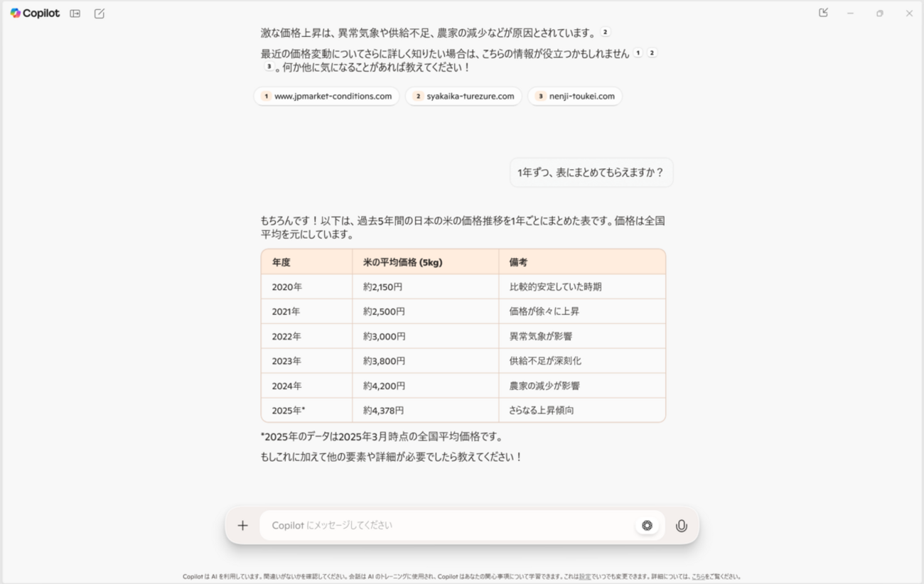Viewport: 924px width, 584px height.
Task: Activate the microphone voice input
Action: point(681,526)
